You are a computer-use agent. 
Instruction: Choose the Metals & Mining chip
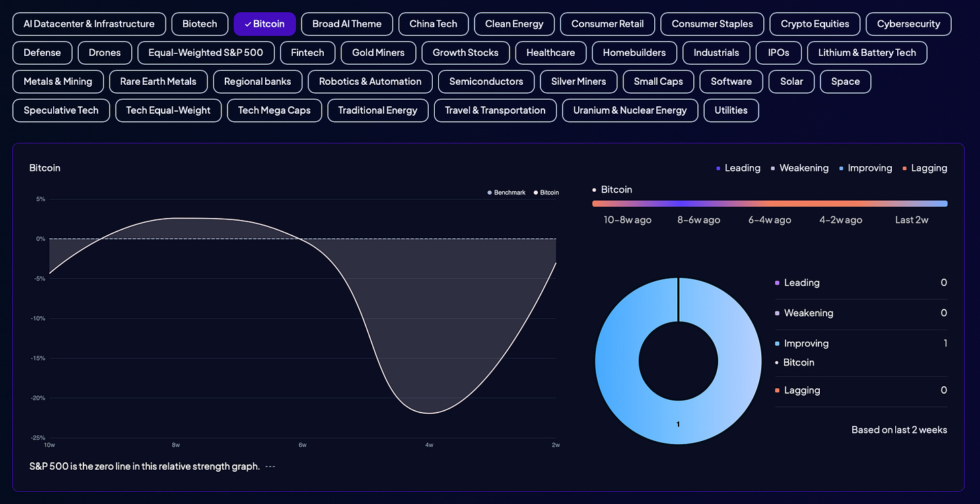(58, 81)
